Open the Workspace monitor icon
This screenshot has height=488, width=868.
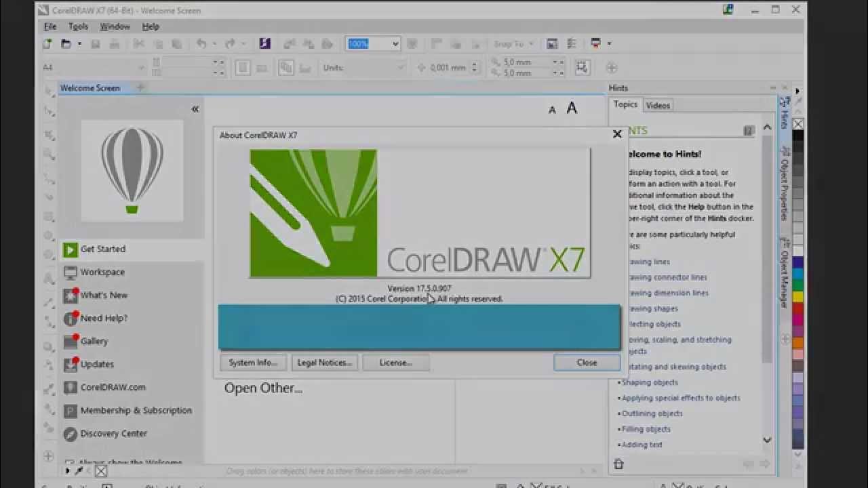coord(71,272)
